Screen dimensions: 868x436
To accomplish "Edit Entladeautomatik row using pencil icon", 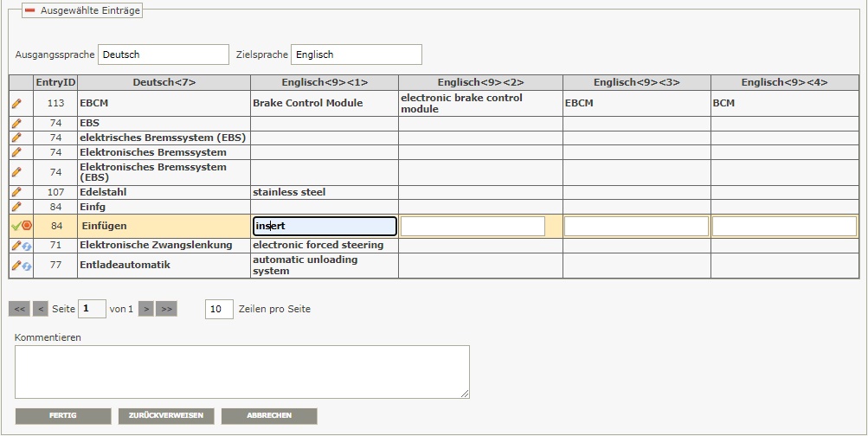I will click(16, 266).
